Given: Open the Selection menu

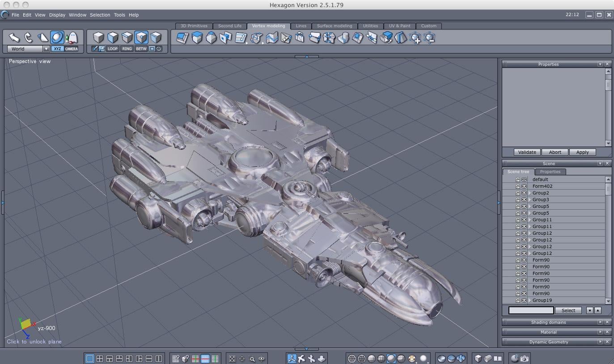Looking at the screenshot, I should coord(100,15).
